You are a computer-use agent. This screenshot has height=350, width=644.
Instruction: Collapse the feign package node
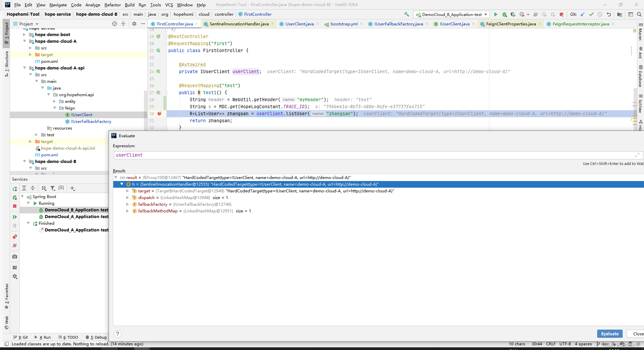click(55, 108)
